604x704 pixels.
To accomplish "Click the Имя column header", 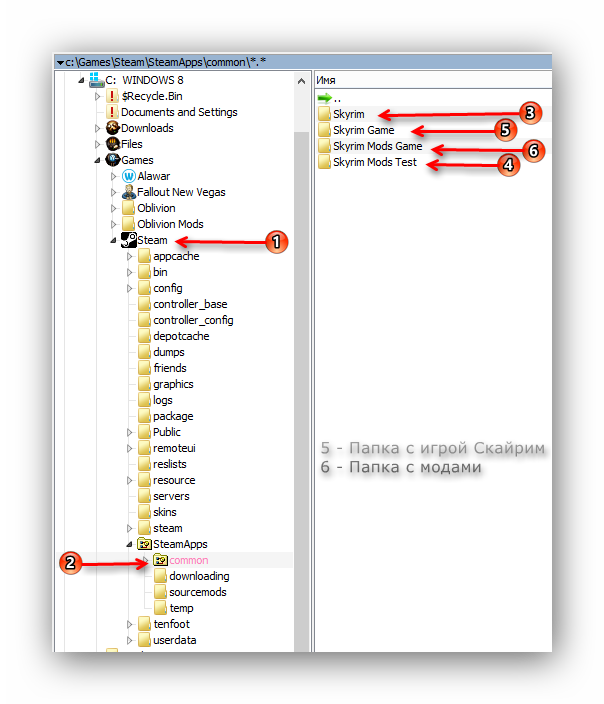I will pyautogui.click(x=433, y=80).
